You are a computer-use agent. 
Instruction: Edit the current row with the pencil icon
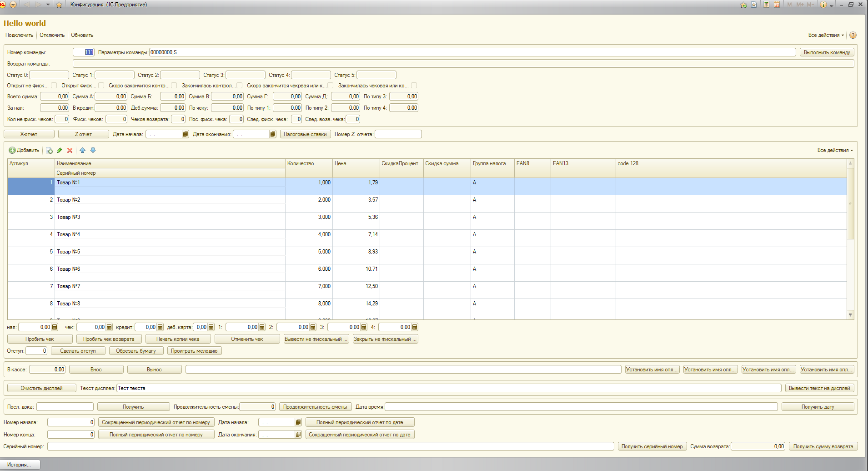point(59,150)
